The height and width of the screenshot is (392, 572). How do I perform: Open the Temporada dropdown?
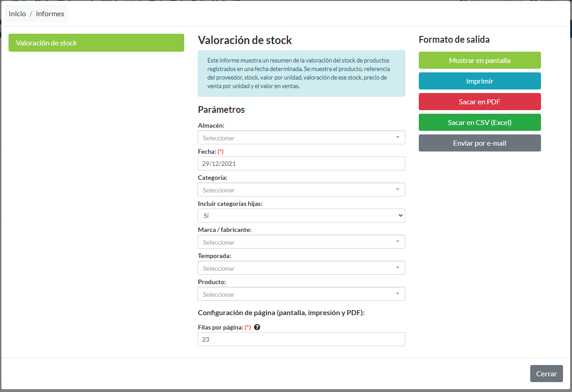301,267
